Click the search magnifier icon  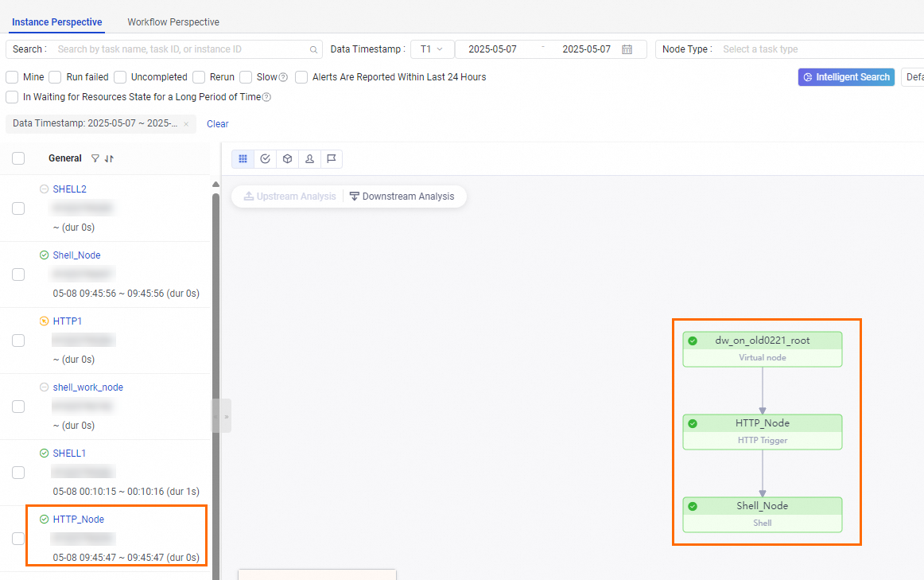(x=313, y=49)
